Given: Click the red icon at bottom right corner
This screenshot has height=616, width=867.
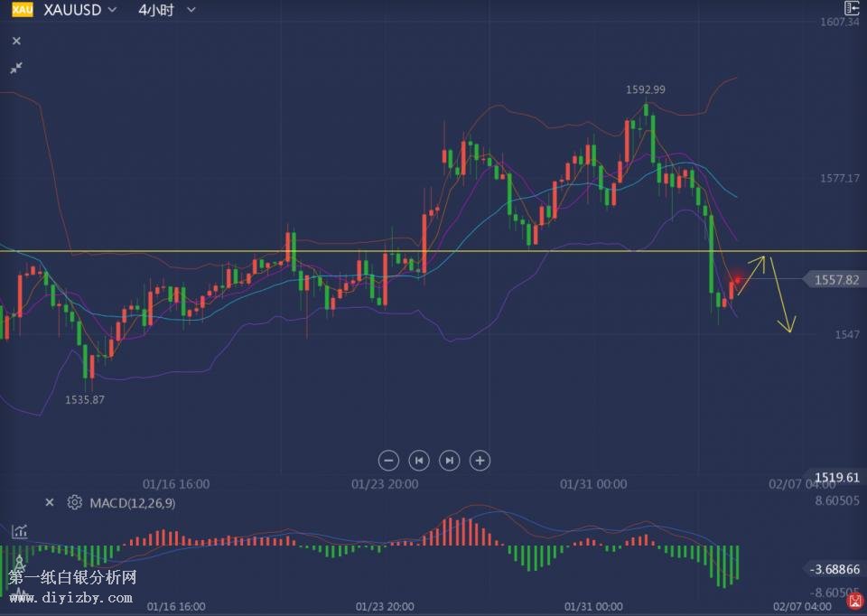Looking at the screenshot, I should coord(854,602).
